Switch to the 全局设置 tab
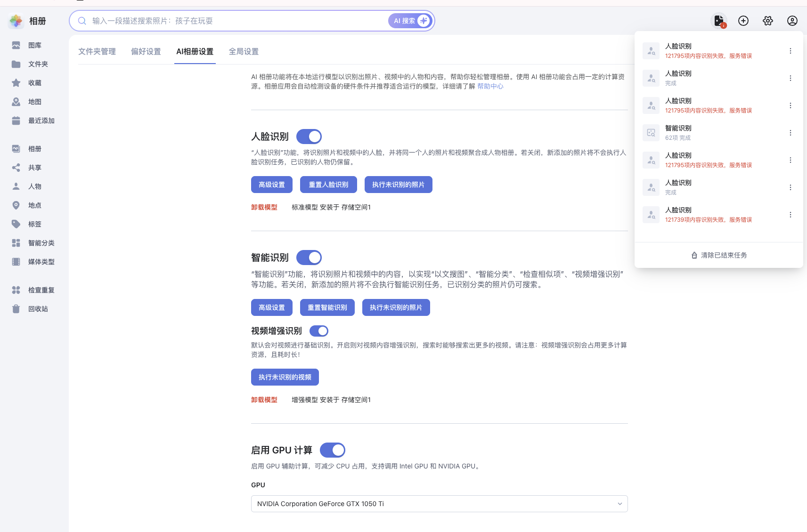The image size is (807, 532). tap(244, 51)
